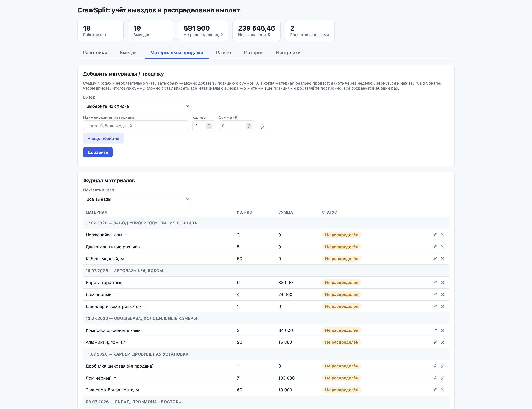Delete the Нержавейка, лом, т row
The image size is (532, 409).
(443, 235)
